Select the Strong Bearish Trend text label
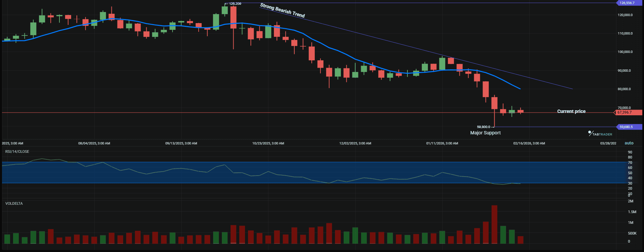This screenshot has height=252, width=644. click(x=282, y=10)
